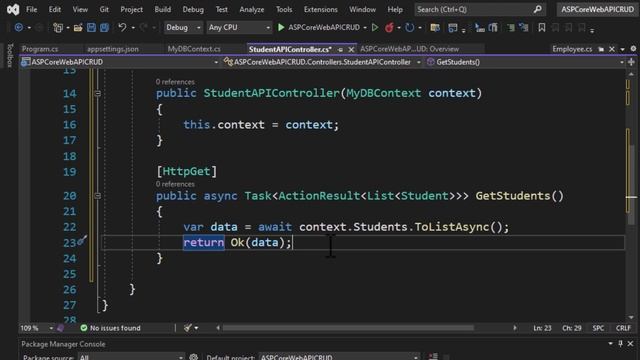640x360 pixels.
Task: Start debugging with green play ASPCoreWebAPICRUD button
Action: click(x=319, y=27)
